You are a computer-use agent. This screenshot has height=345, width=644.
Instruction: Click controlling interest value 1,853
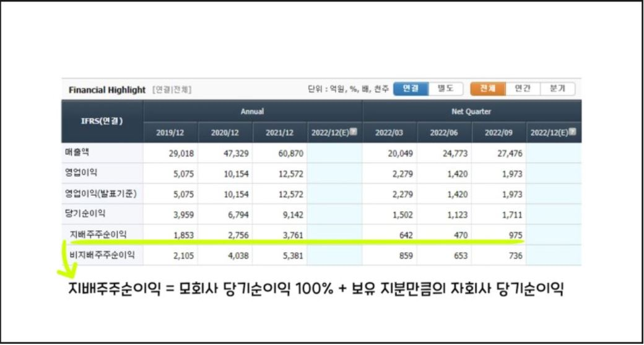tap(183, 236)
